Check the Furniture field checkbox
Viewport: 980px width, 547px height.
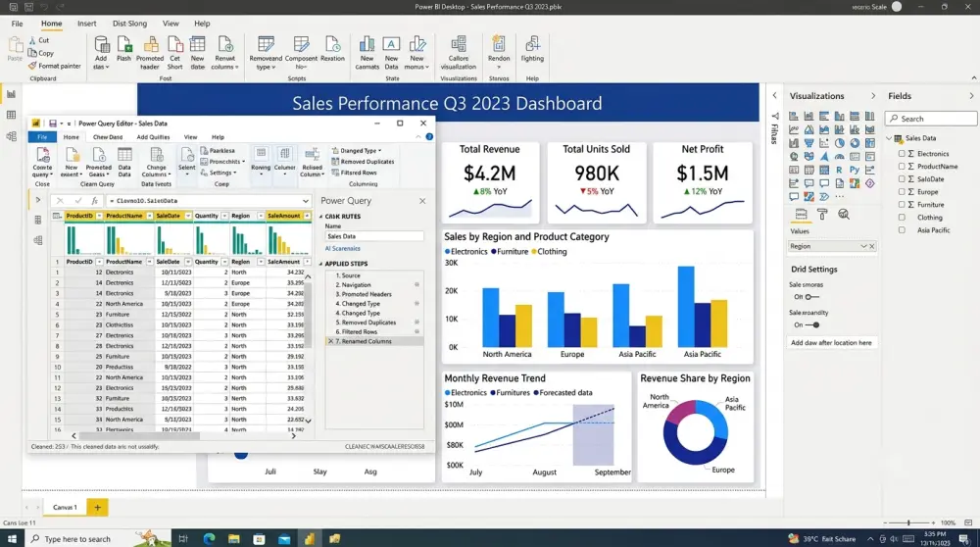coord(902,205)
